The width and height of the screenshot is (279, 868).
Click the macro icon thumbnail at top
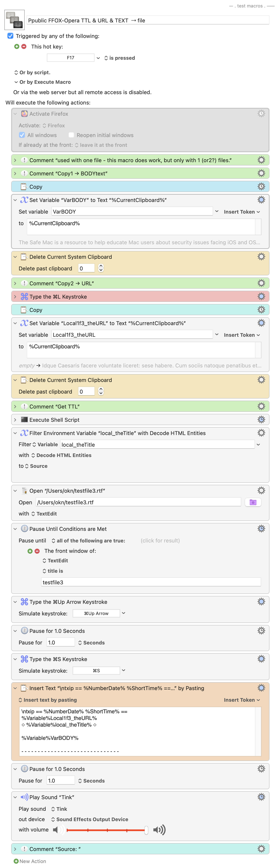pos(15,20)
